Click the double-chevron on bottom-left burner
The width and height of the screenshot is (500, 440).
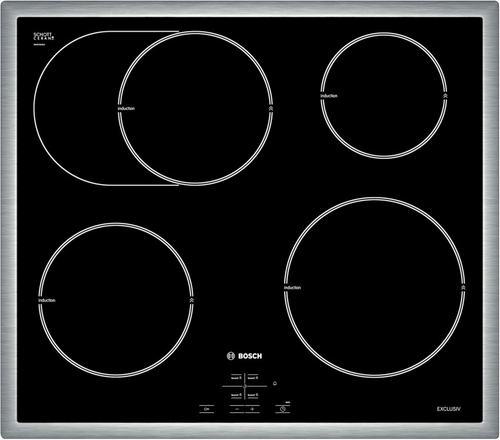pyautogui.click(x=191, y=300)
